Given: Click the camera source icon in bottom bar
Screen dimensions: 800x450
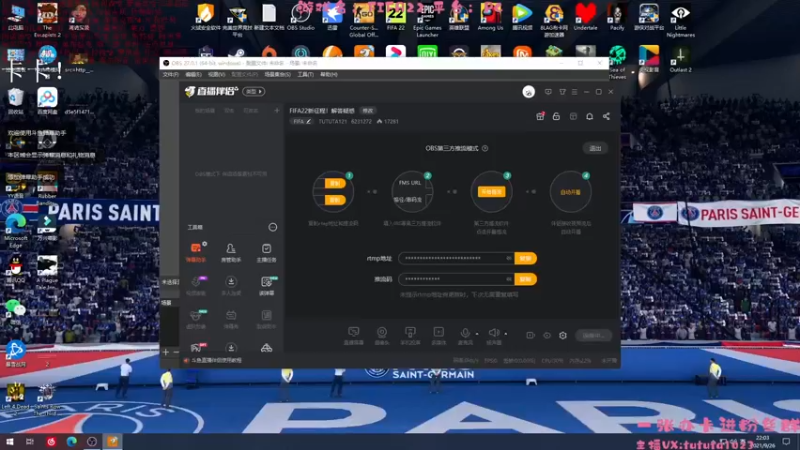Looking at the screenshot, I should pos(382,335).
